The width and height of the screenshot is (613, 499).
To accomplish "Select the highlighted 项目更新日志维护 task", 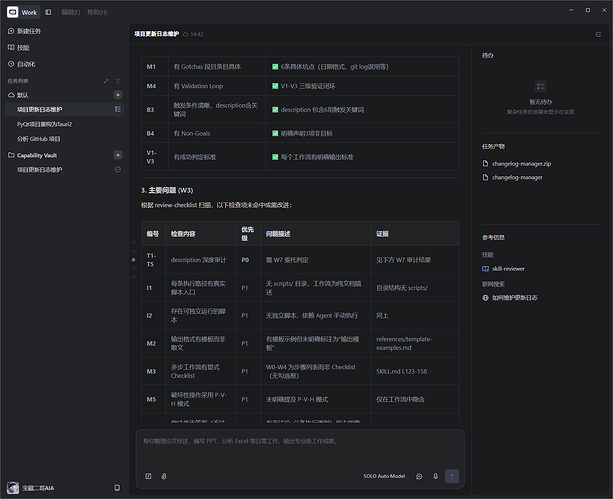I will coord(65,109).
